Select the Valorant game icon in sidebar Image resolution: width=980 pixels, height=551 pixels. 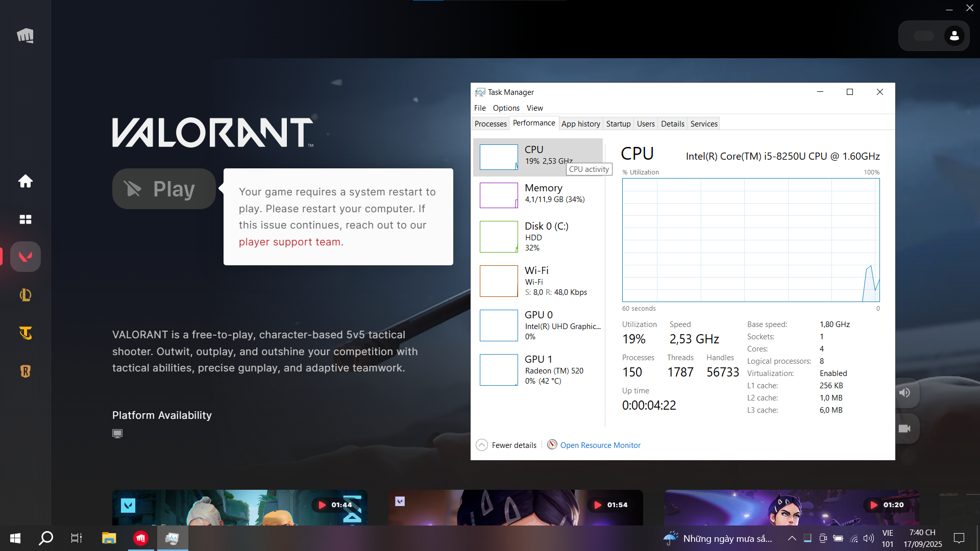point(25,257)
